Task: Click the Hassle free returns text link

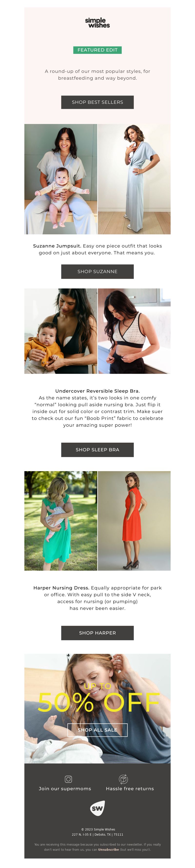Action: [x=130, y=789]
